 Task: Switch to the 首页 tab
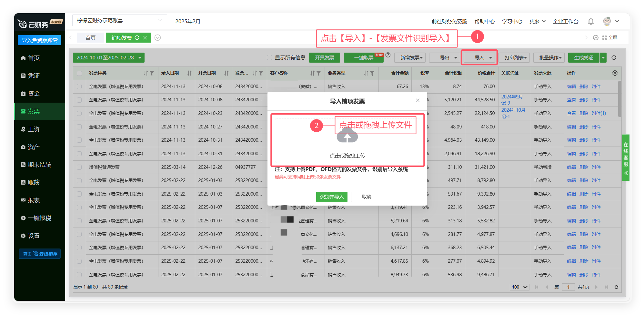tap(90, 38)
